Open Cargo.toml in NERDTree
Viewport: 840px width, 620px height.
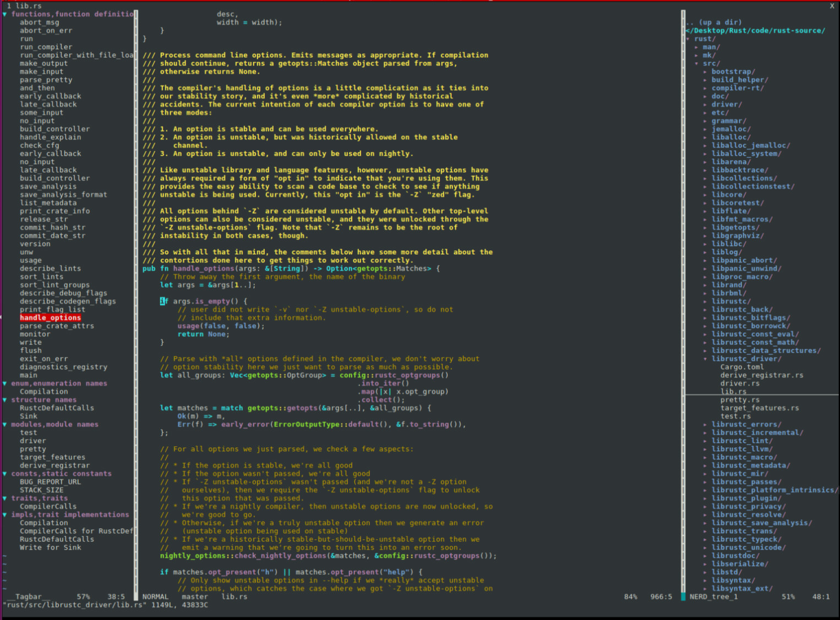(x=742, y=367)
